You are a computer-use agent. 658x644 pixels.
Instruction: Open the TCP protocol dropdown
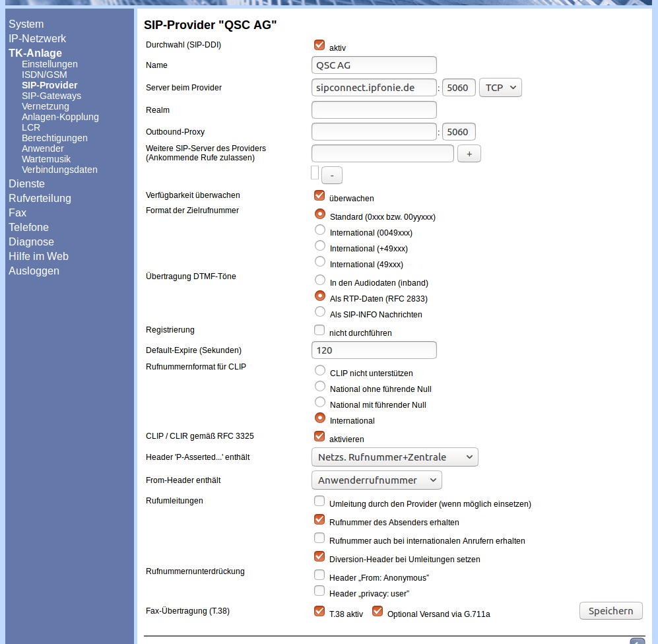pos(500,88)
